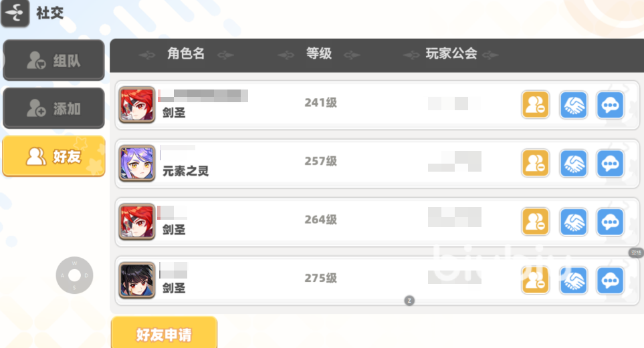
Task: Click handshake icon for level 264 剑圣
Action: point(573,222)
